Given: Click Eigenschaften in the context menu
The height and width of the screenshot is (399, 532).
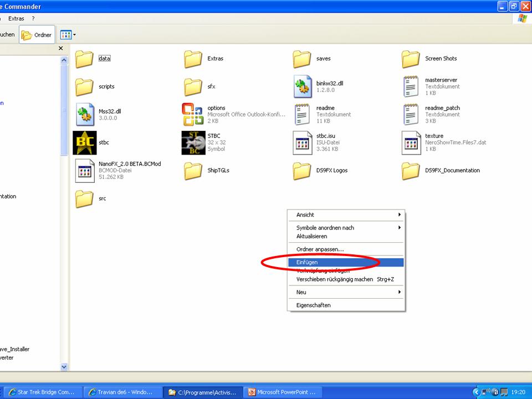Looking at the screenshot, I should coord(313,305).
